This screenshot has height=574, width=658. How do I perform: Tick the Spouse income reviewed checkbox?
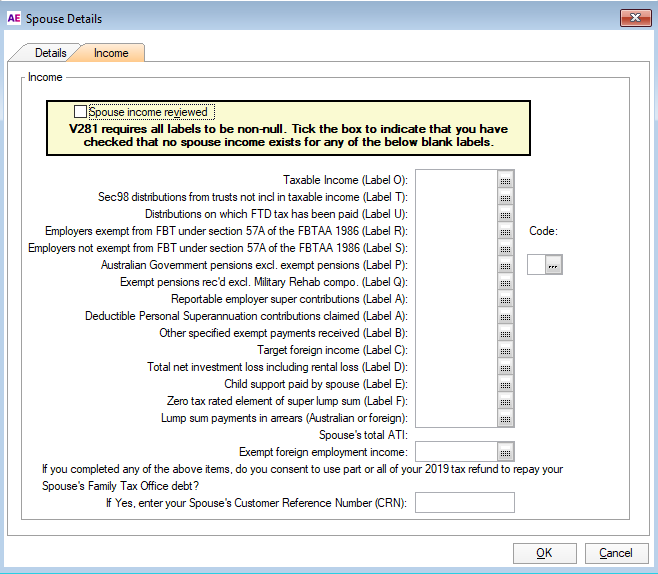point(81,112)
